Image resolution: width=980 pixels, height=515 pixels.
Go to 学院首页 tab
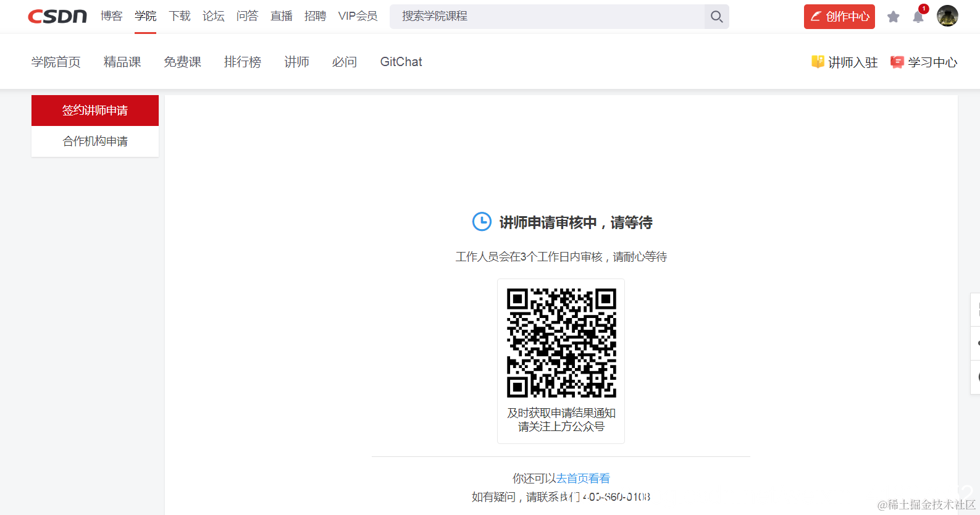[x=56, y=62]
